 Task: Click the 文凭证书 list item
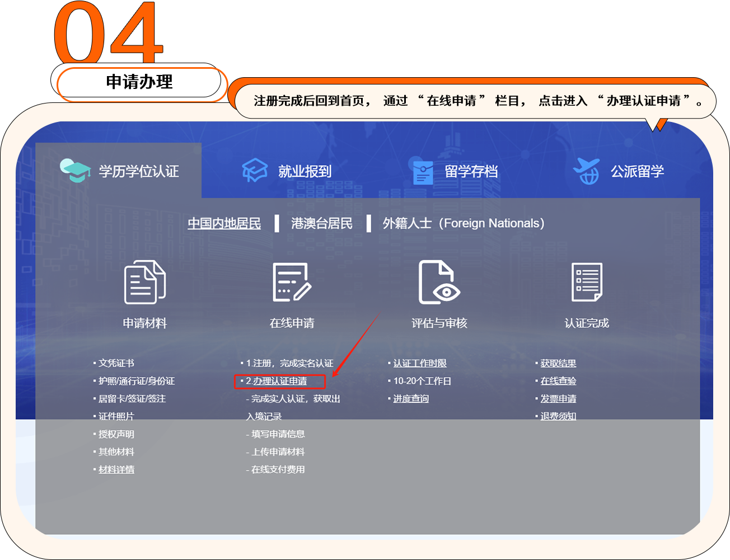(x=116, y=363)
